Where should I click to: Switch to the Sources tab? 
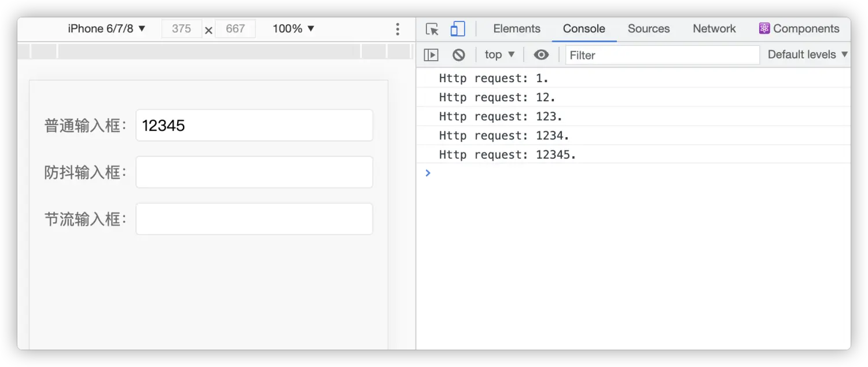[649, 29]
